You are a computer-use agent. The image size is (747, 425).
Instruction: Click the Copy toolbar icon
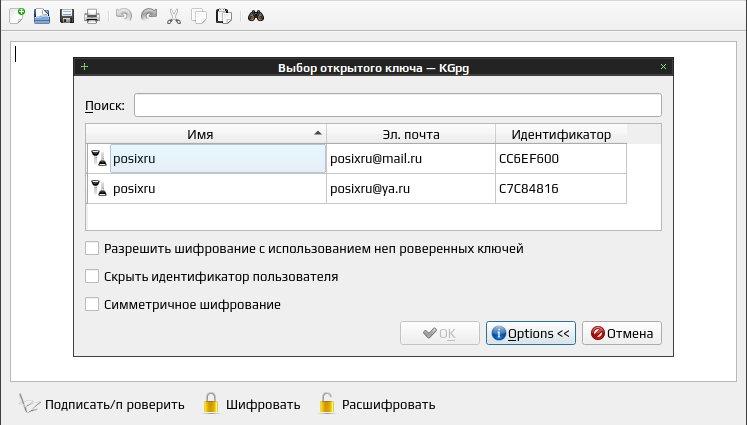pyautogui.click(x=199, y=16)
